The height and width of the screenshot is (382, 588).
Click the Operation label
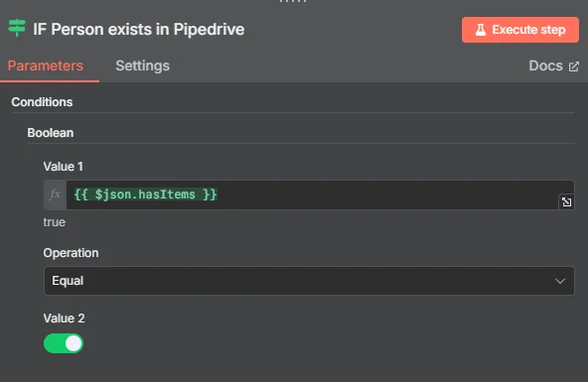[71, 253]
